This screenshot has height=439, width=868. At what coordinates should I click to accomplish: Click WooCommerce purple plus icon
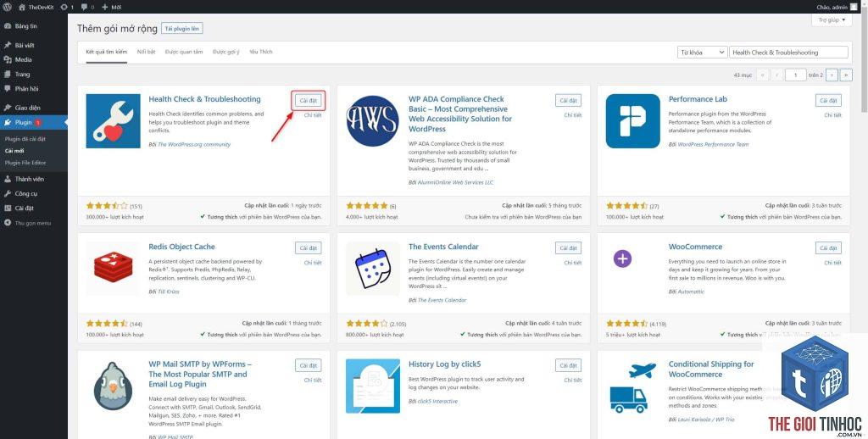coord(622,258)
